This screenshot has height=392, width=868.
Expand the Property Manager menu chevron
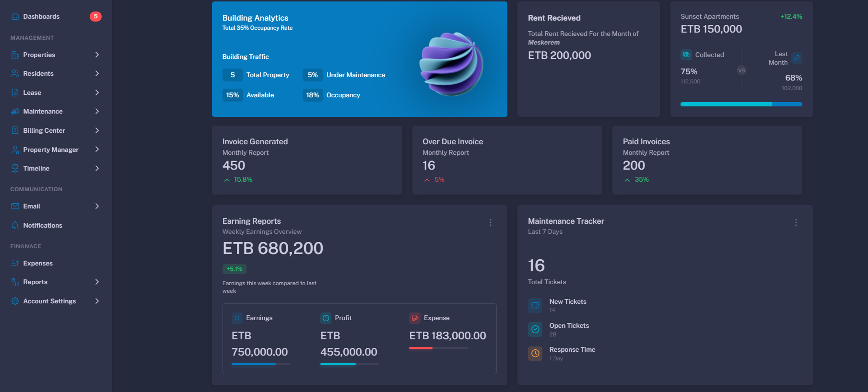(x=97, y=150)
